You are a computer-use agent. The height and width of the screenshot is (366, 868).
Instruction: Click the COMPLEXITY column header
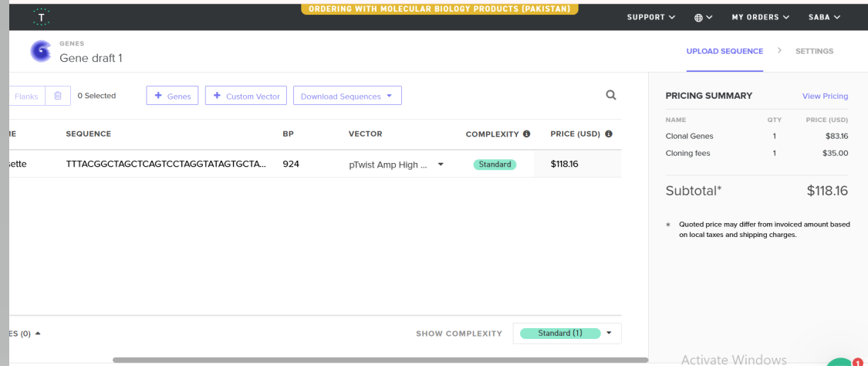coord(493,134)
